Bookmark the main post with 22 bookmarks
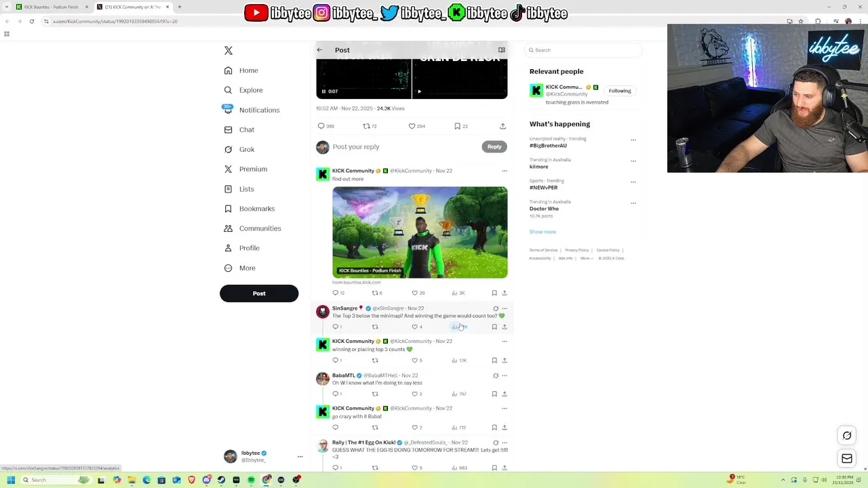Screen dimensions: 868x488 [x=458, y=126]
